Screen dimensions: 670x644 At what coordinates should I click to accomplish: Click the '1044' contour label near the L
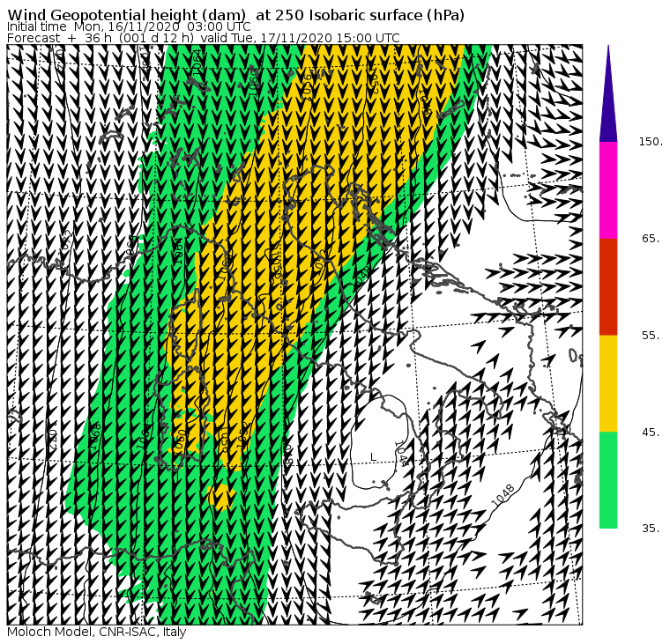[401, 453]
